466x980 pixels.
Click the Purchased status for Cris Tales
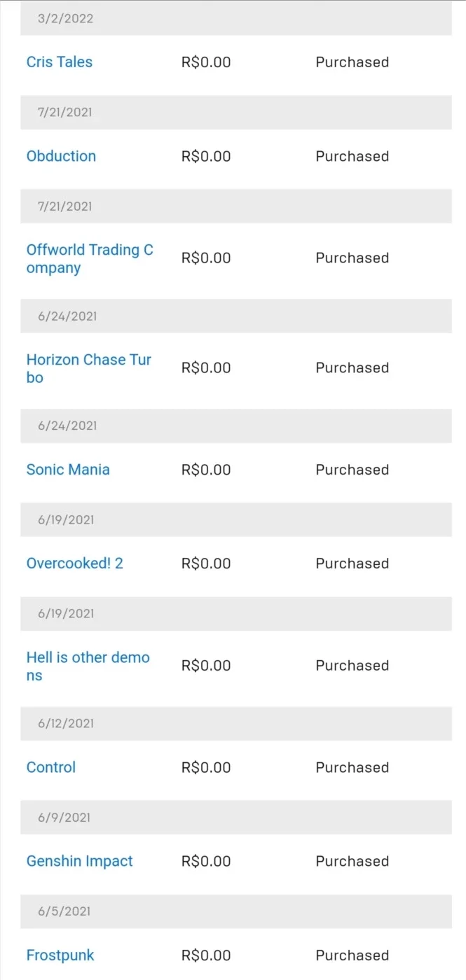click(x=352, y=62)
